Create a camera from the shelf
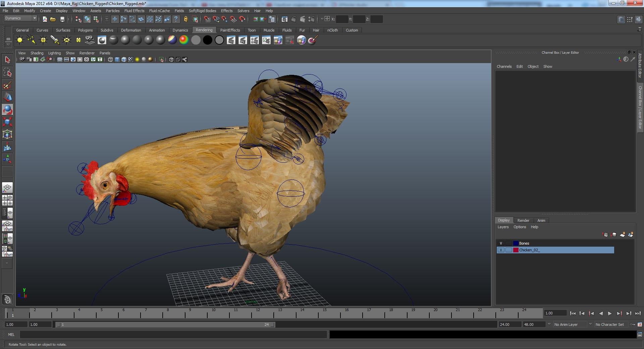The image size is (644, 349). [90, 40]
